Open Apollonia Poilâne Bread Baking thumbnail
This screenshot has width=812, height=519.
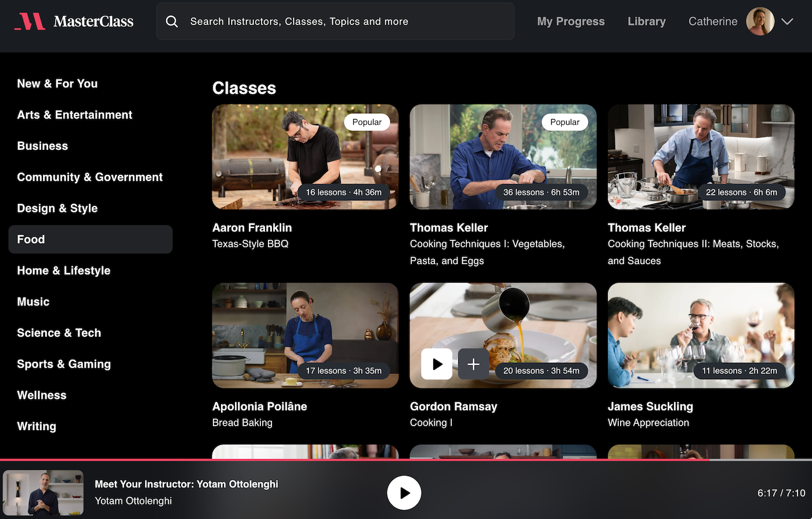305,336
